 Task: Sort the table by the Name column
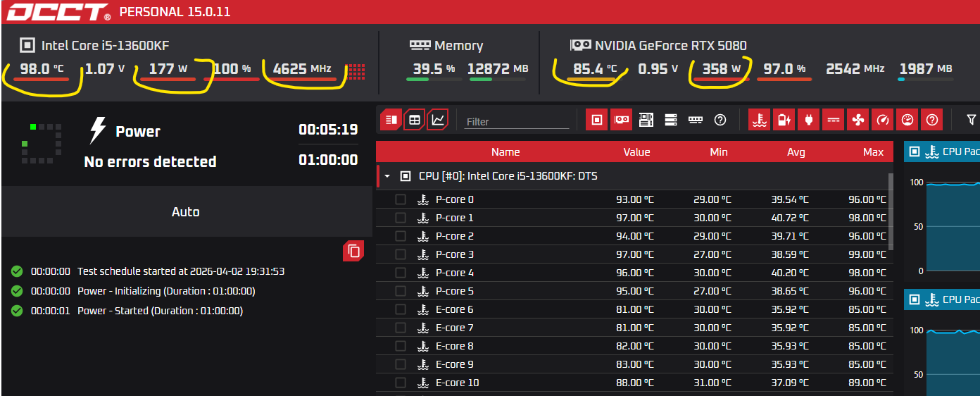point(505,152)
